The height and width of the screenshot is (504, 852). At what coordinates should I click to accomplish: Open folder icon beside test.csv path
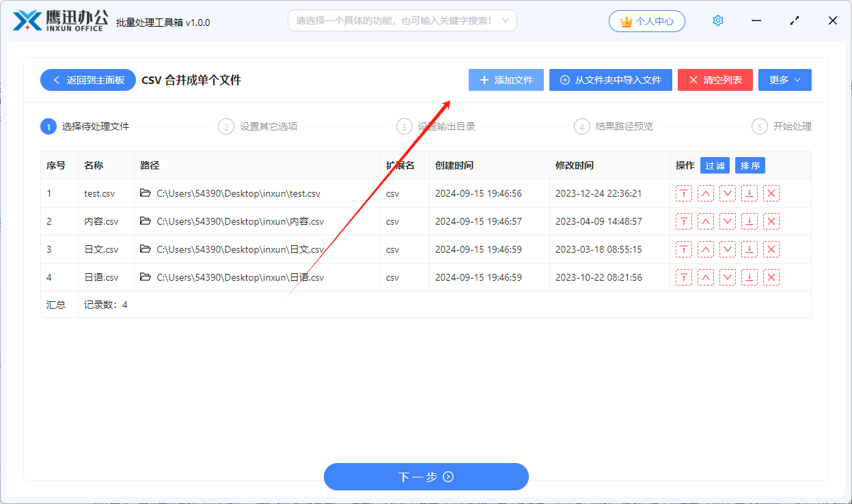pyautogui.click(x=144, y=193)
